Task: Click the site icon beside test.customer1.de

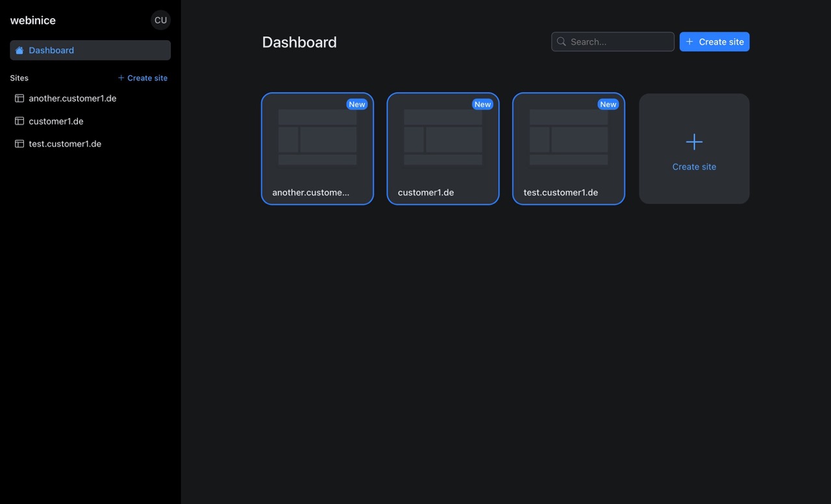Action: 19,143
